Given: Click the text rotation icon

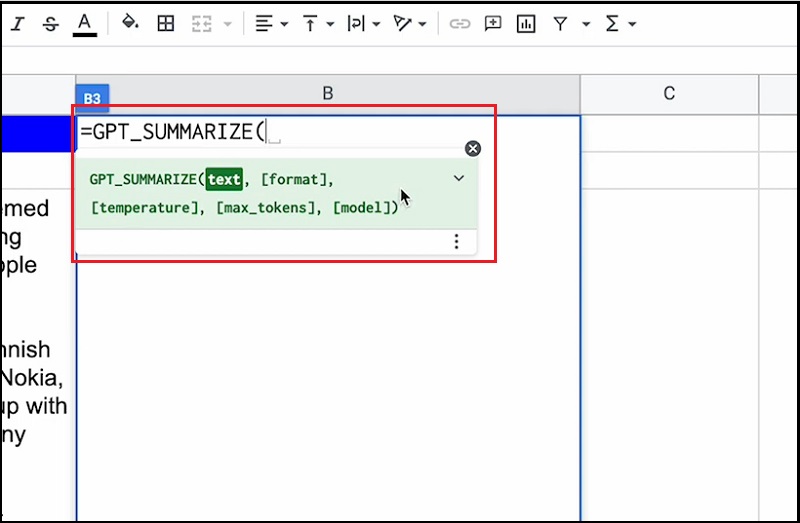Looking at the screenshot, I should tap(402, 23).
